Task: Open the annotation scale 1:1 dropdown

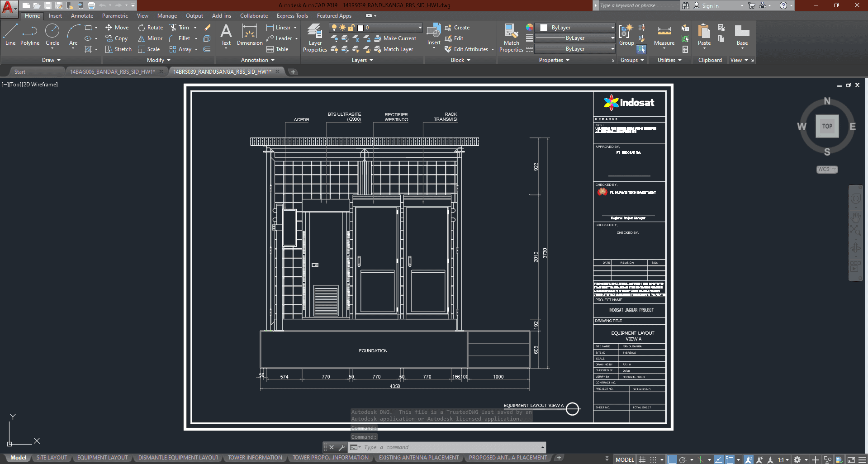Action: click(783, 459)
